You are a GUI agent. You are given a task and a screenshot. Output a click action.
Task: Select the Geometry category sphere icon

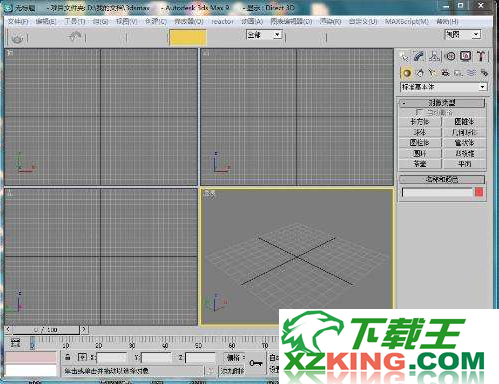point(406,72)
